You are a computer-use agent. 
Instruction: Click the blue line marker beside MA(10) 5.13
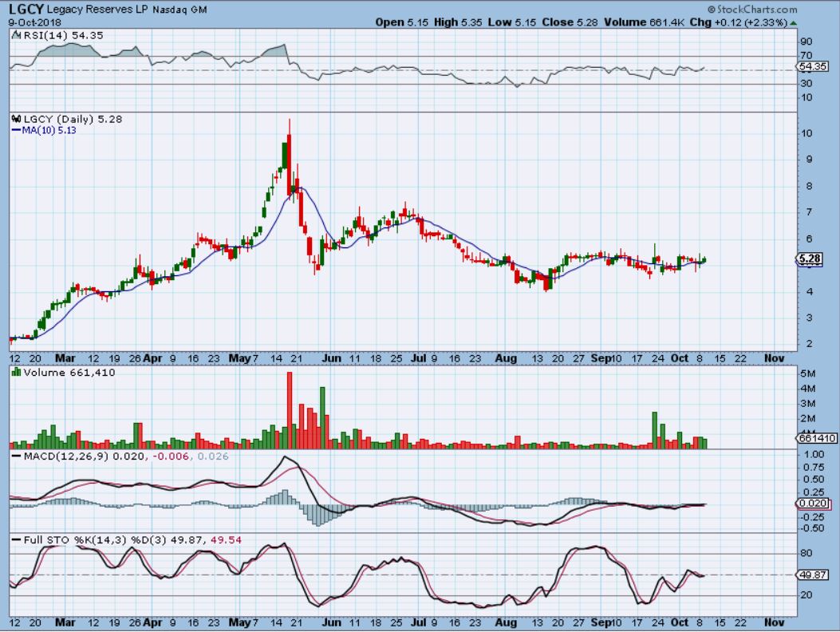click(x=16, y=130)
